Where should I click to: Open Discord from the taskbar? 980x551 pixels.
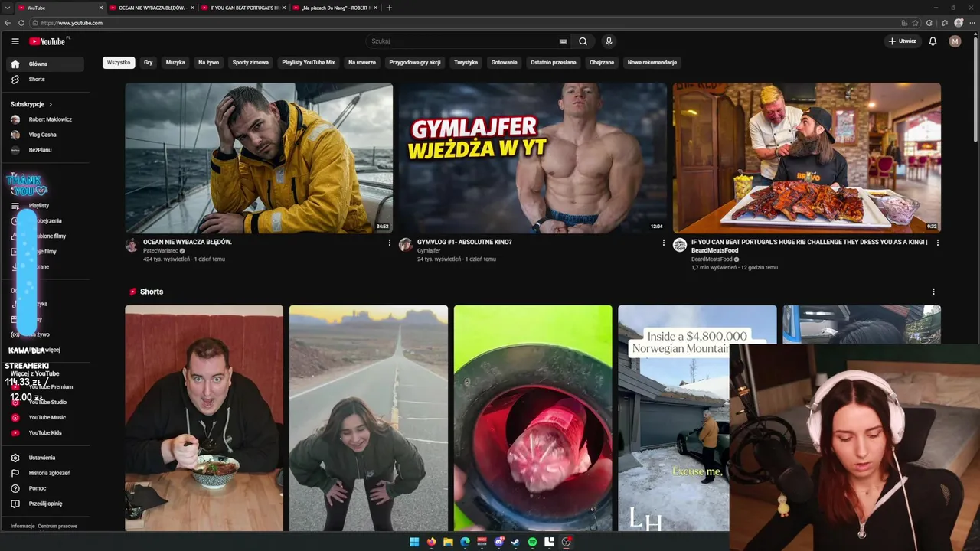point(498,542)
